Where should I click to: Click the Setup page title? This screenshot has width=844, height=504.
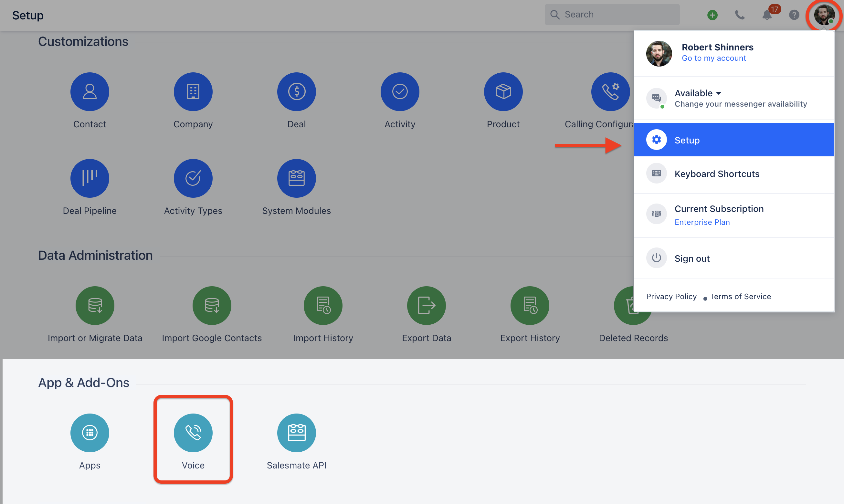28,15
